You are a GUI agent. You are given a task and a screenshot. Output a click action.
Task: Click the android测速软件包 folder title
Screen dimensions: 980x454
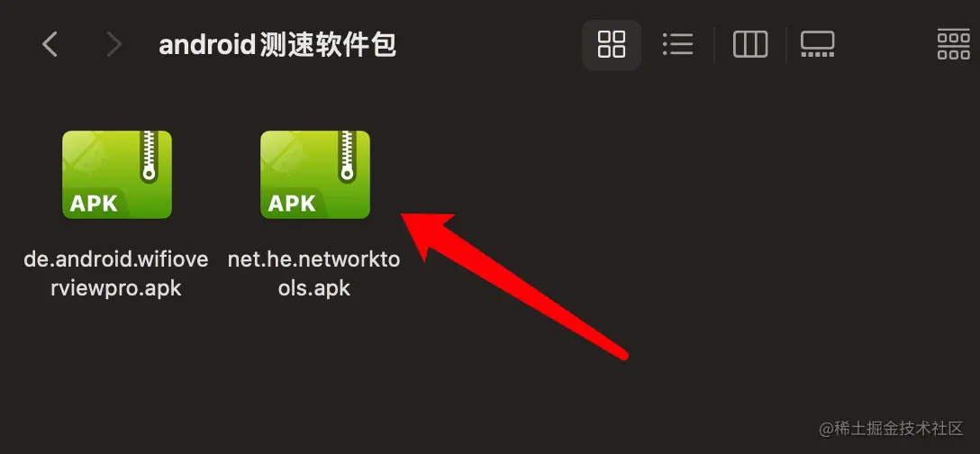[277, 45]
